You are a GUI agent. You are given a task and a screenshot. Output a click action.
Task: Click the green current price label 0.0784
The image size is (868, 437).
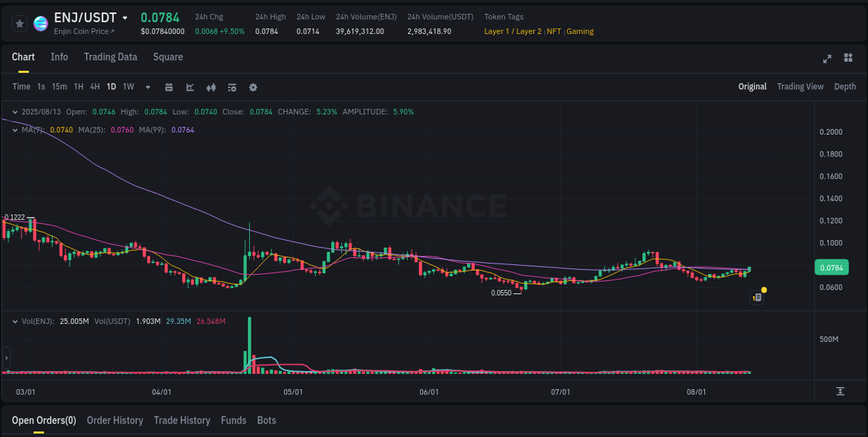coord(831,267)
